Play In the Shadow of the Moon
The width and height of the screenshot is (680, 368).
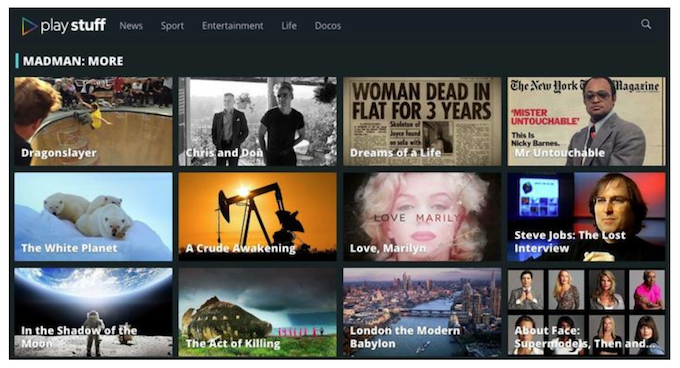pyautogui.click(x=93, y=312)
